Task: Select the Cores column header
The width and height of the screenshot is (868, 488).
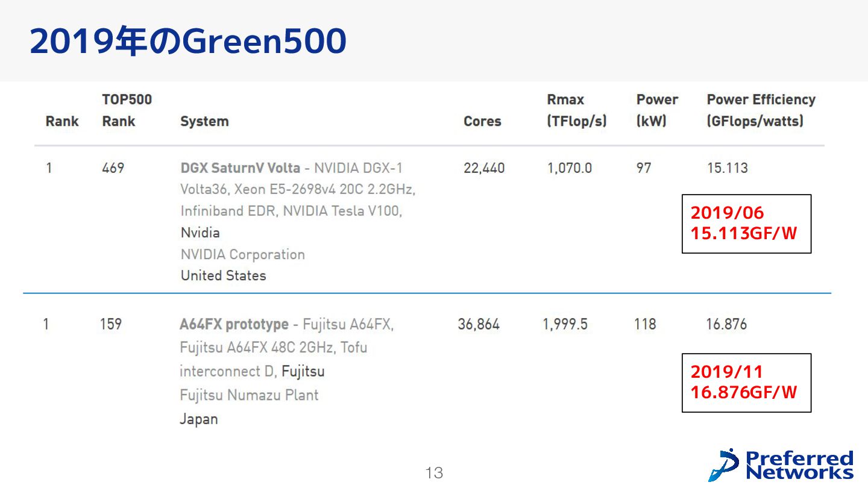Action: [x=482, y=121]
